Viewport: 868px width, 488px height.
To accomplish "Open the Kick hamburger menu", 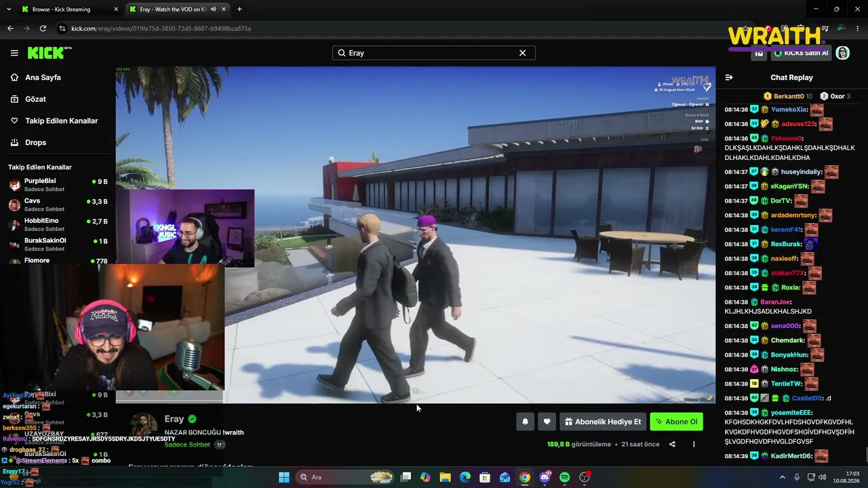I will tap(14, 53).
